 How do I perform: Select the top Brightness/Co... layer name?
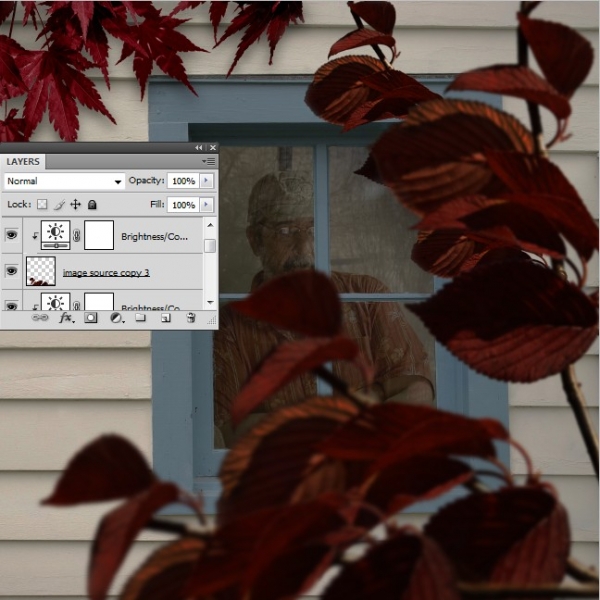[154, 237]
